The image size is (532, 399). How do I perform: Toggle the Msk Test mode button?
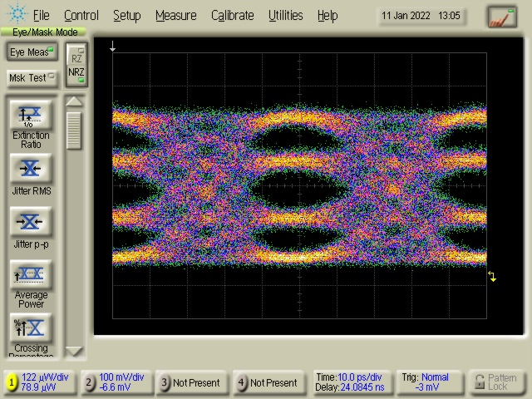click(x=30, y=78)
